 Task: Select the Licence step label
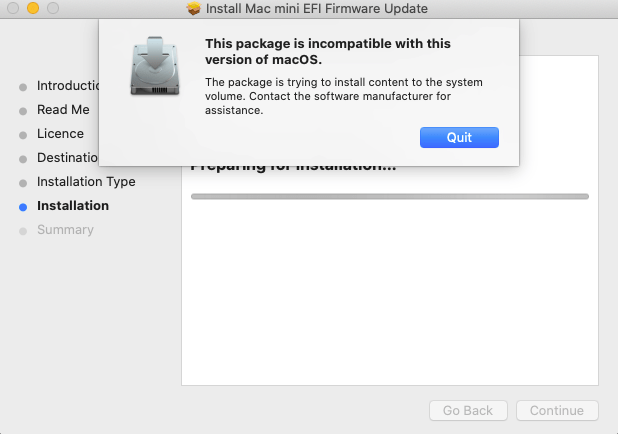click(x=60, y=134)
